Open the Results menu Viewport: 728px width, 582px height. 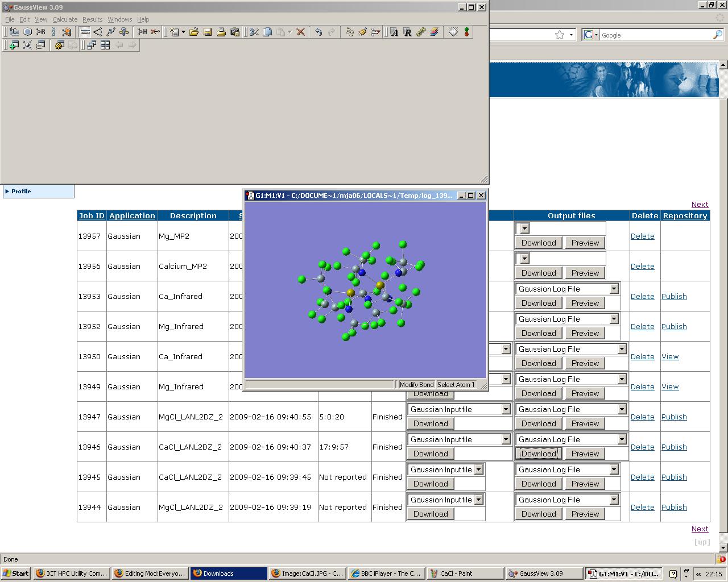93,19
